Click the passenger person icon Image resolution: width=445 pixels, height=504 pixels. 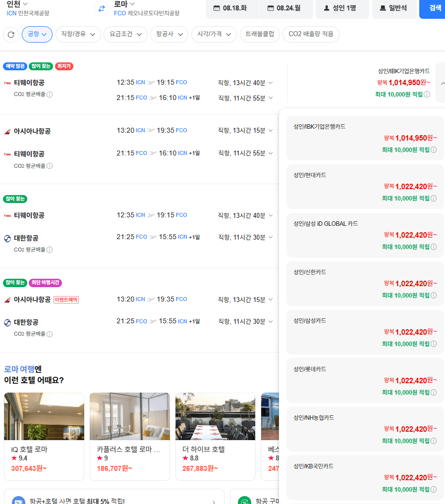327,8
